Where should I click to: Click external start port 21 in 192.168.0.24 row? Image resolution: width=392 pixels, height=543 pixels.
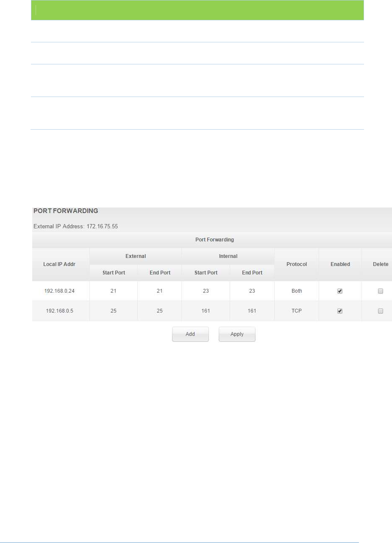pos(114,291)
